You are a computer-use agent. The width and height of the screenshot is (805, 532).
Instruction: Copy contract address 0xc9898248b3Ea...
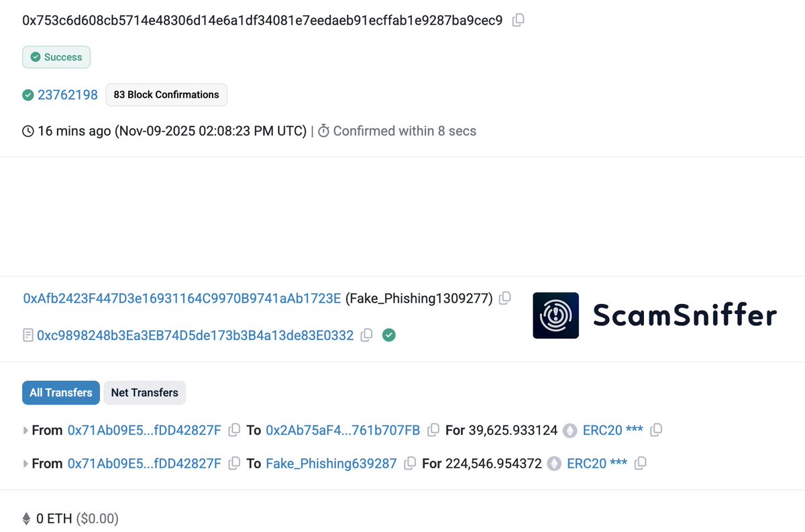click(x=366, y=335)
